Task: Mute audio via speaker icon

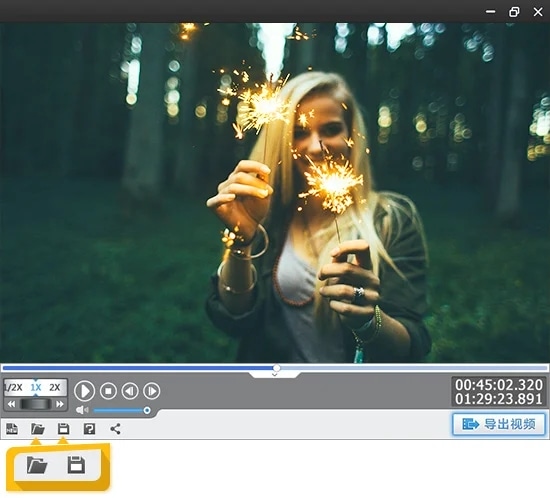Action: tap(82, 410)
